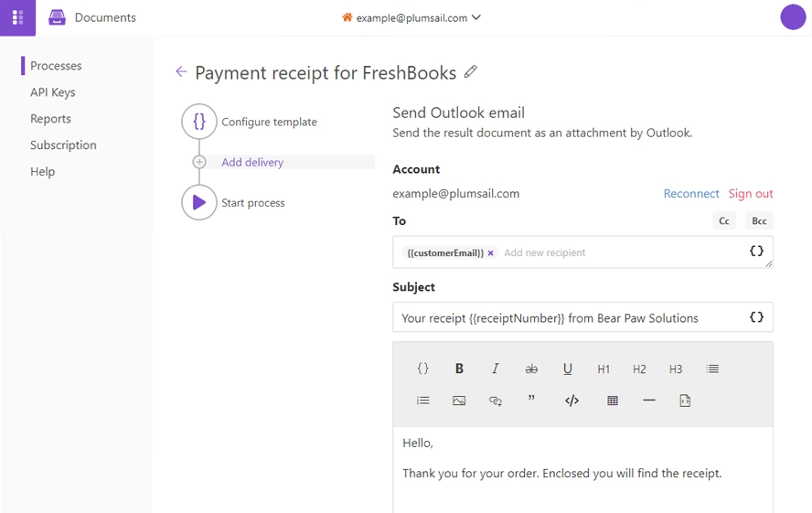Open source code file view icon
This screenshot has width=812, height=513.
pyautogui.click(x=685, y=401)
